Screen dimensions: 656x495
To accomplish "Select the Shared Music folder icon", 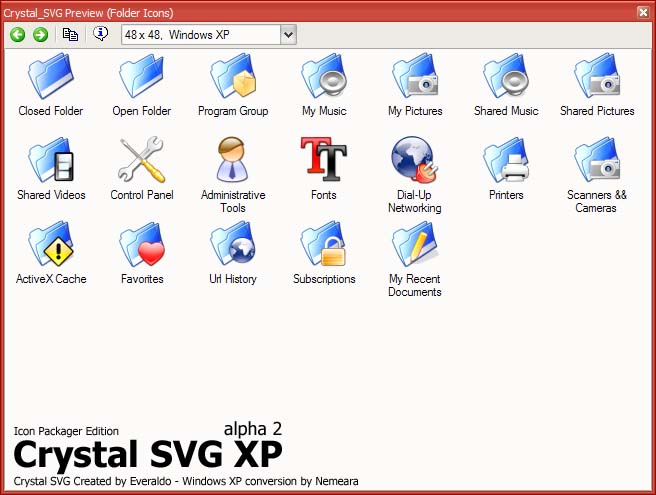I will 506,75.
